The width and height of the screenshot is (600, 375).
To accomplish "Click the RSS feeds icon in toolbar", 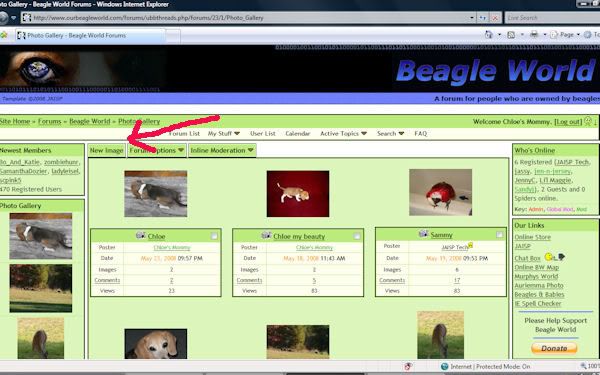I will coord(511,35).
